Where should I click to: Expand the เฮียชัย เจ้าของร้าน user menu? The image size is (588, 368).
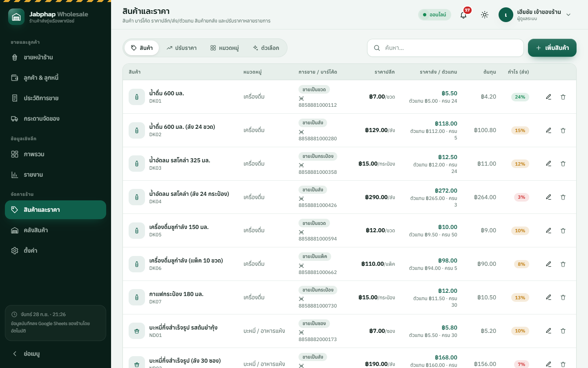tap(535, 15)
